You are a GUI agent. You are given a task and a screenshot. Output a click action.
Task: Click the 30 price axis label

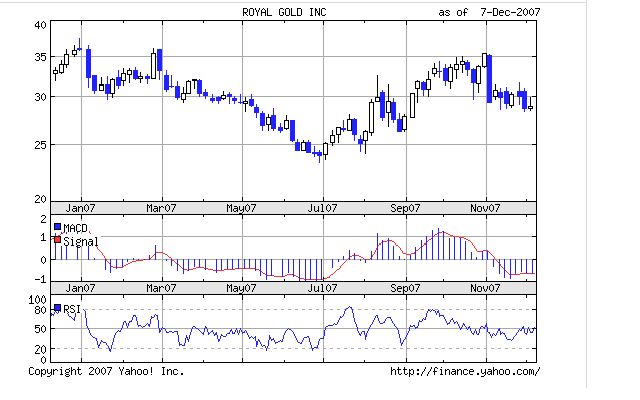coord(40,97)
